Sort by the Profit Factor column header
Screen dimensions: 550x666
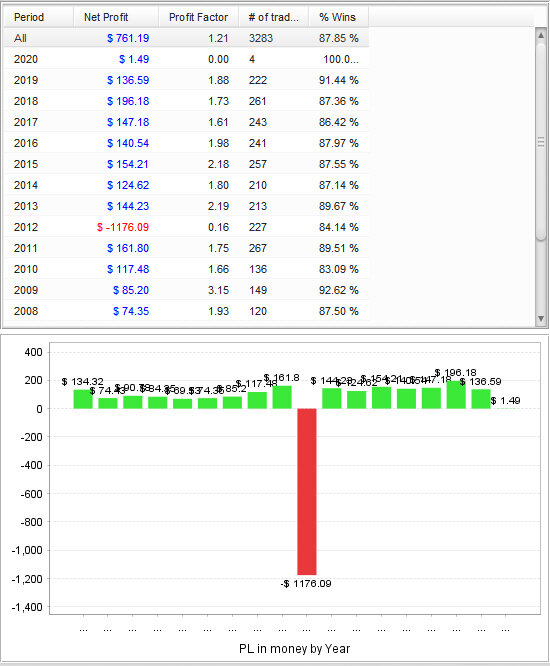tap(198, 17)
